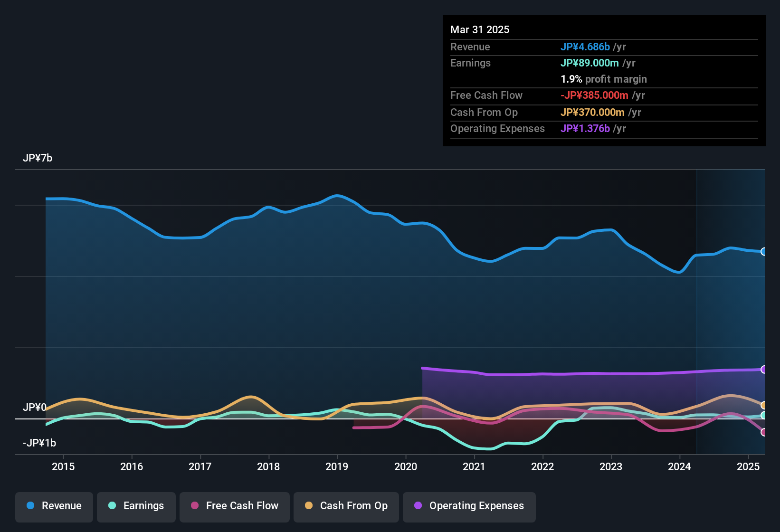Screen dimensions: 780x532
Task: Click the JP¥1.376b operating expenses value
Action: (585, 128)
